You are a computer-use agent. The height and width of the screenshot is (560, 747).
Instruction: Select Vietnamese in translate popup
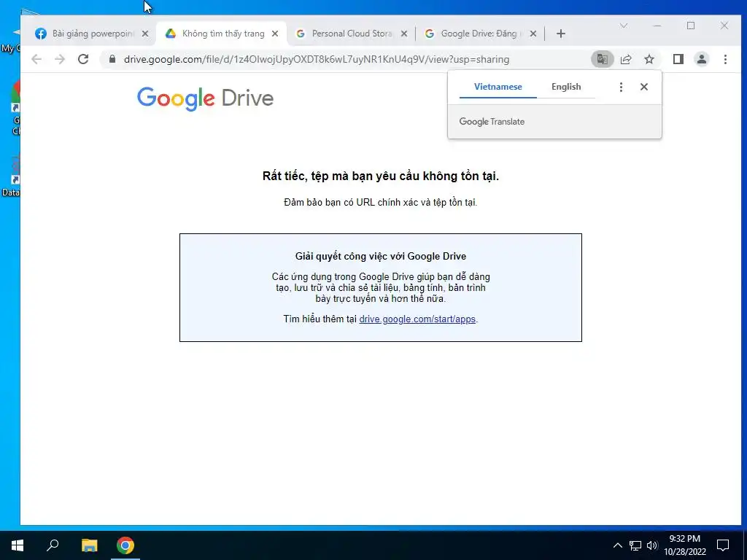498,87
